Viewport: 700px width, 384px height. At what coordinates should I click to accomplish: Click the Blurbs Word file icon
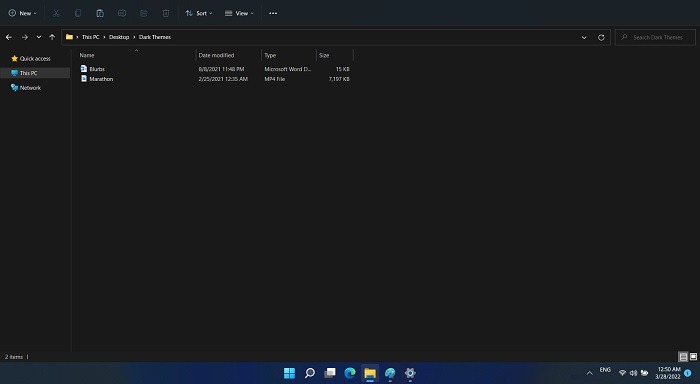[83, 69]
